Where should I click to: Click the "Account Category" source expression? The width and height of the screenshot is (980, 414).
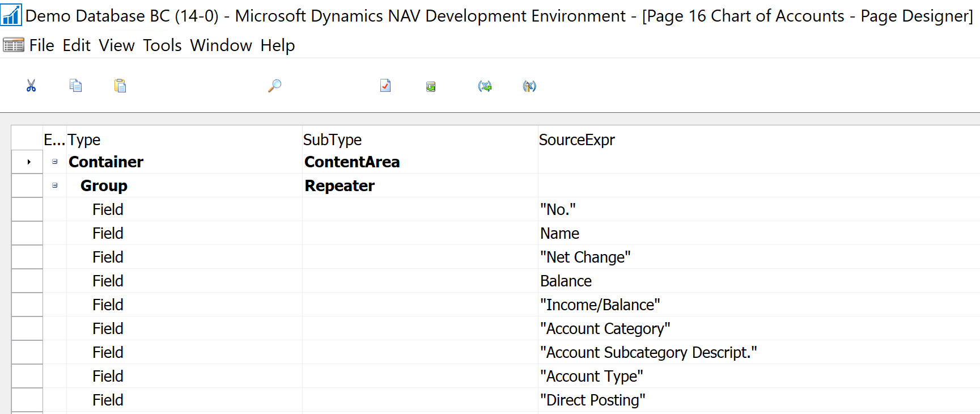(759, 328)
